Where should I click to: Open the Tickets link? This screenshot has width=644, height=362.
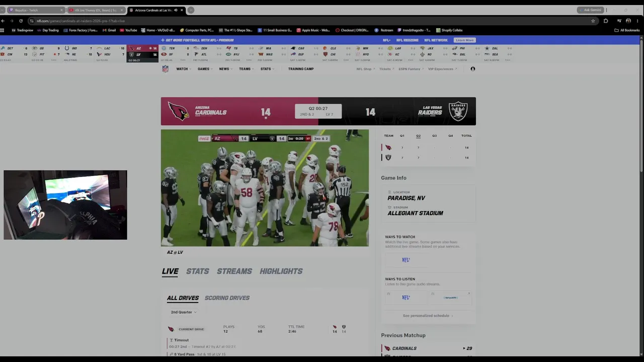386,69
